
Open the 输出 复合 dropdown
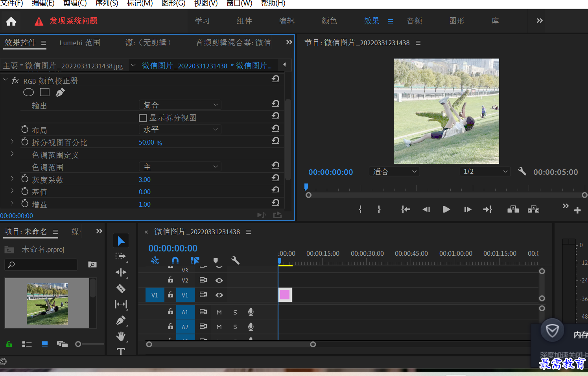click(180, 105)
